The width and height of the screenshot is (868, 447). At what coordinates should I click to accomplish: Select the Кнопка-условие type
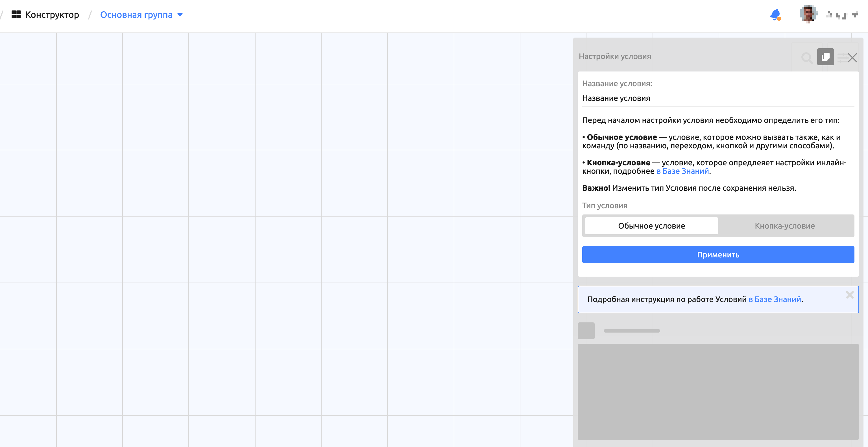tap(784, 226)
